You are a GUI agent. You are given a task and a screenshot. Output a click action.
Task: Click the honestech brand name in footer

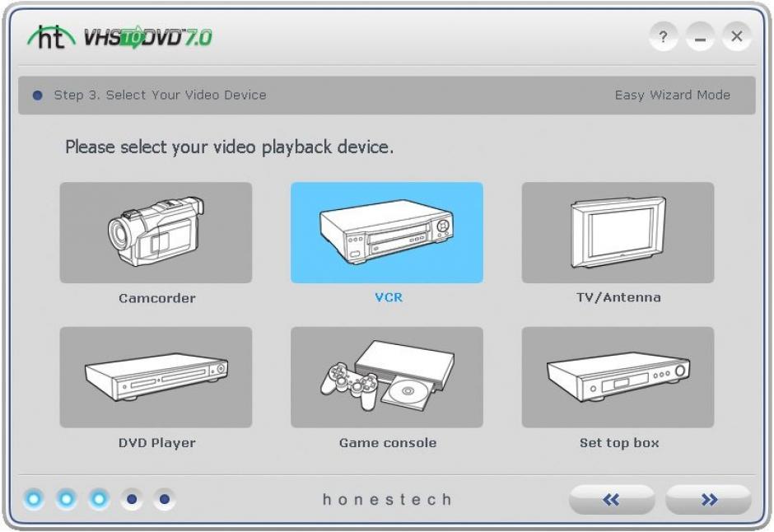tap(387, 499)
